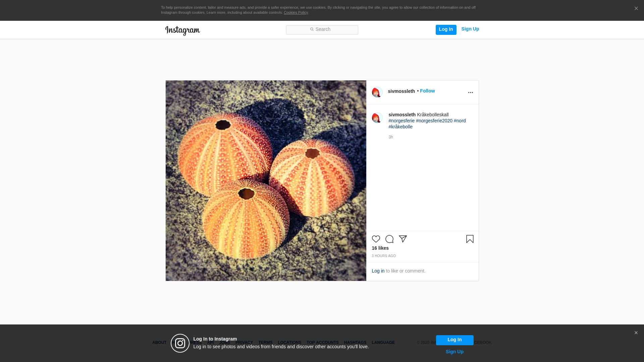Open the LANGUAGE footer menu
This screenshot has height=362, width=644.
pos(383,343)
